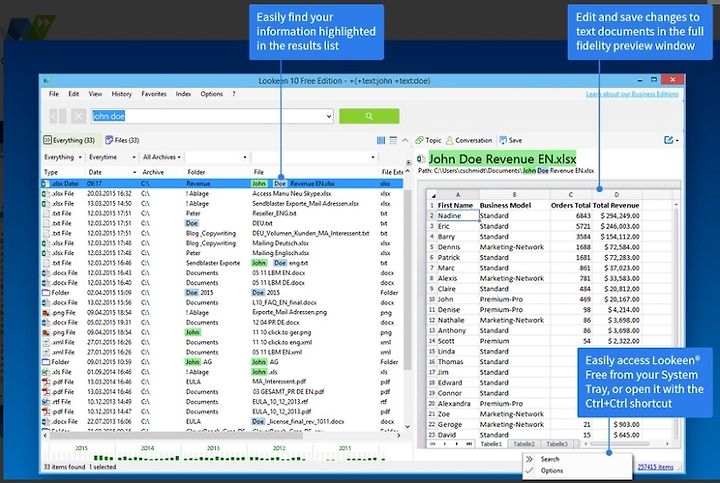This screenshot has width=720, height=483.
Task: Click the 2015 bars in the timeline
Action: coord(104,458)
